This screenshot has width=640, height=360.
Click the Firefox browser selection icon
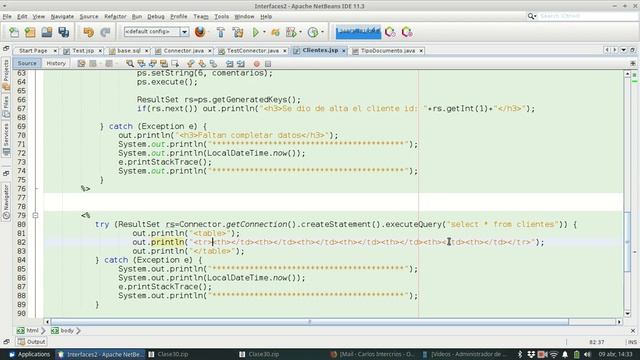tap(200, 32)
